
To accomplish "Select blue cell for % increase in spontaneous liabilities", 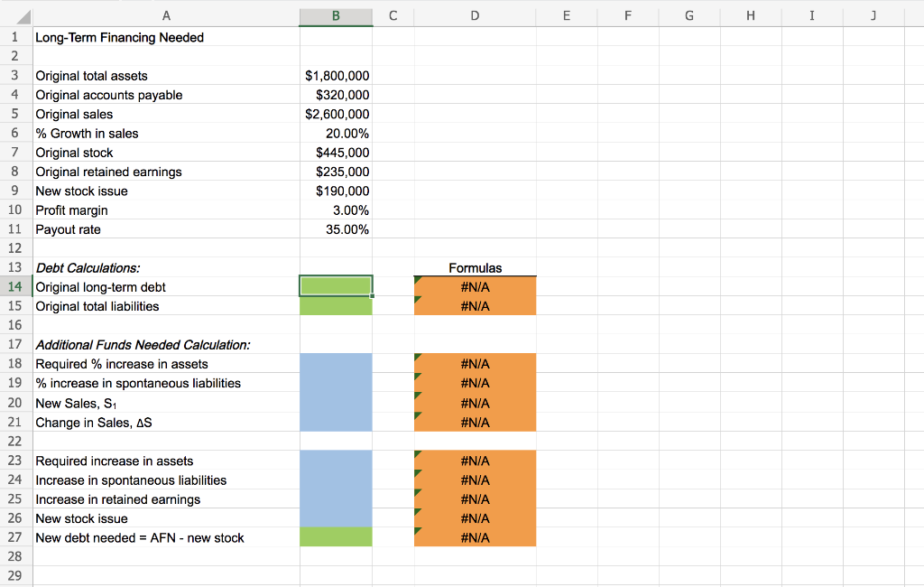I will [x=336, y=383].
